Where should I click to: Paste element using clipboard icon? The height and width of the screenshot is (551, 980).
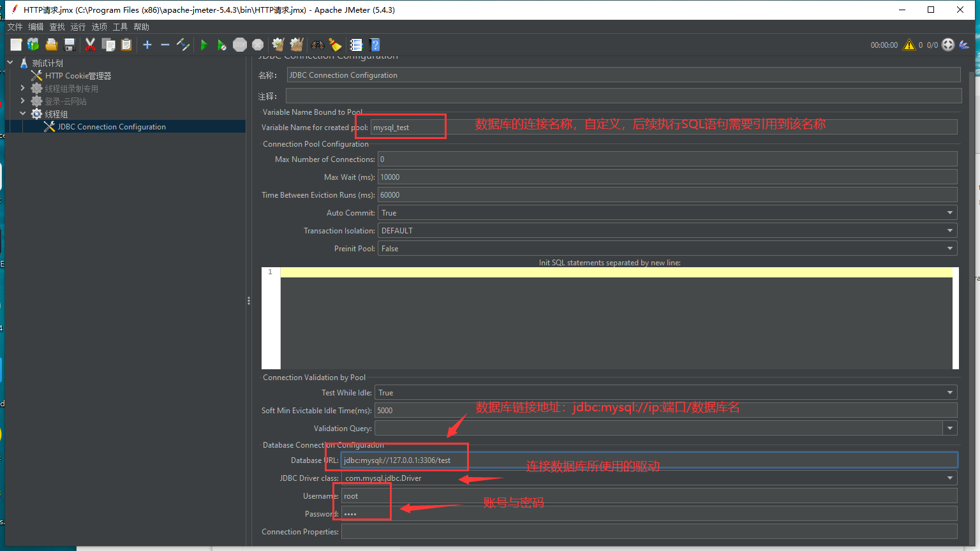coord(126,45)
